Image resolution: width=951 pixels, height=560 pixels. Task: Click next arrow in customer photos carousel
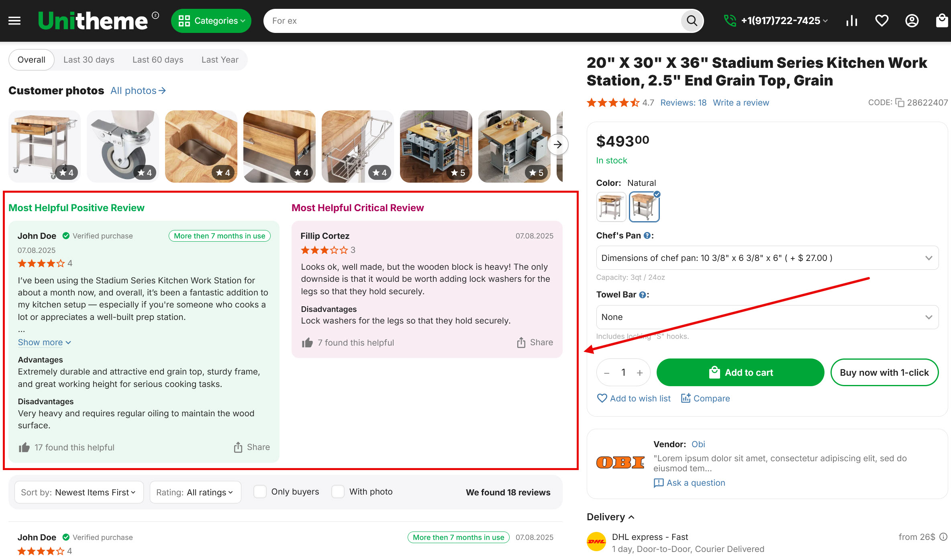click(x=557, y=145)
